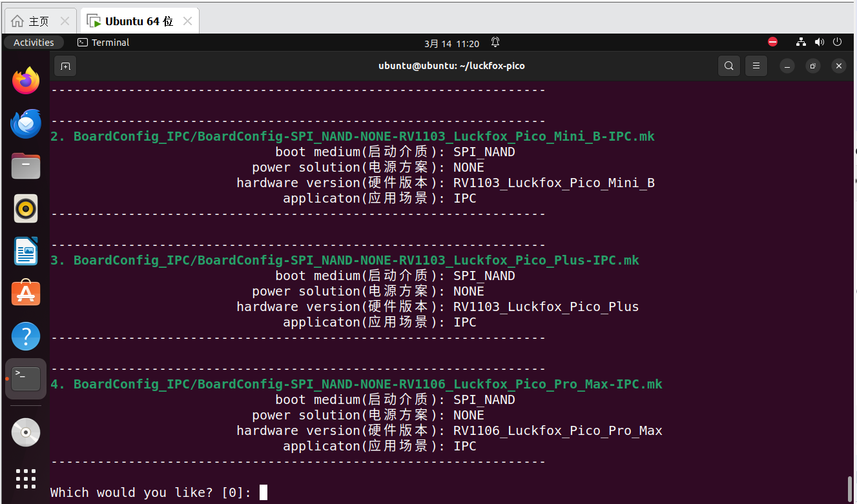Open the Help icon in the dock
Viewport: 857px width, 504px height.
coord(26,336)
